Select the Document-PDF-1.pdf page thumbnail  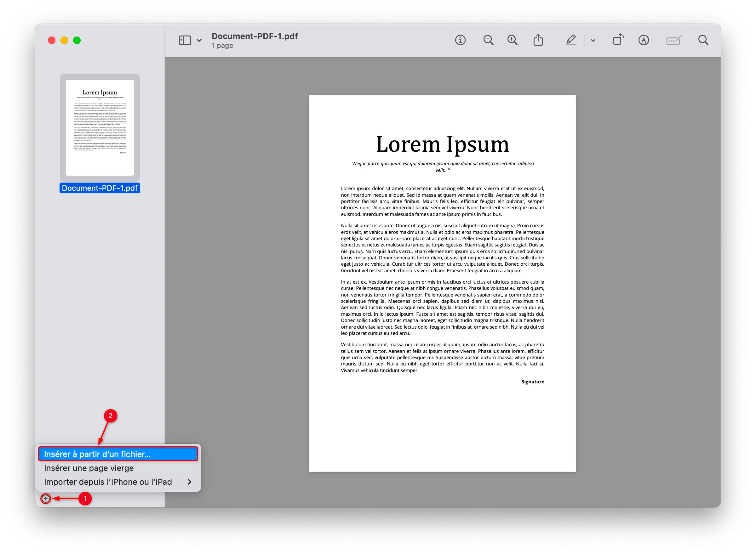pos(100,127)
